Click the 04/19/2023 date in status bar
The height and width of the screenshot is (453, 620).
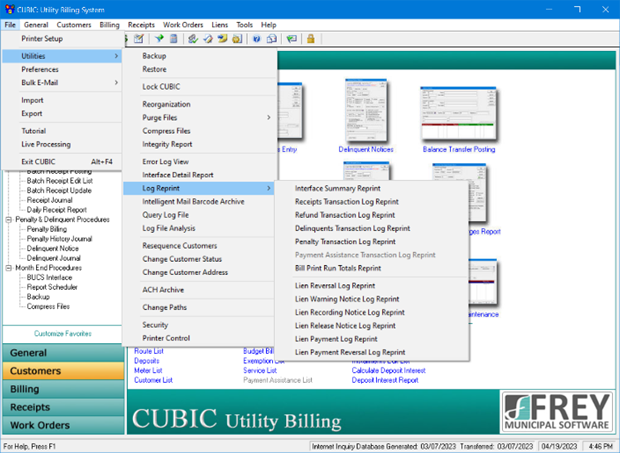click(x=559, y=446)
